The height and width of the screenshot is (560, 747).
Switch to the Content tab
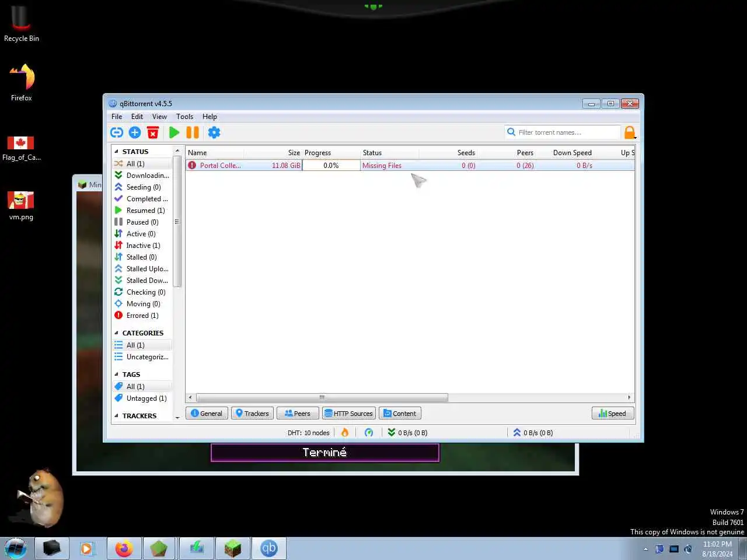[x=400, y=414]
